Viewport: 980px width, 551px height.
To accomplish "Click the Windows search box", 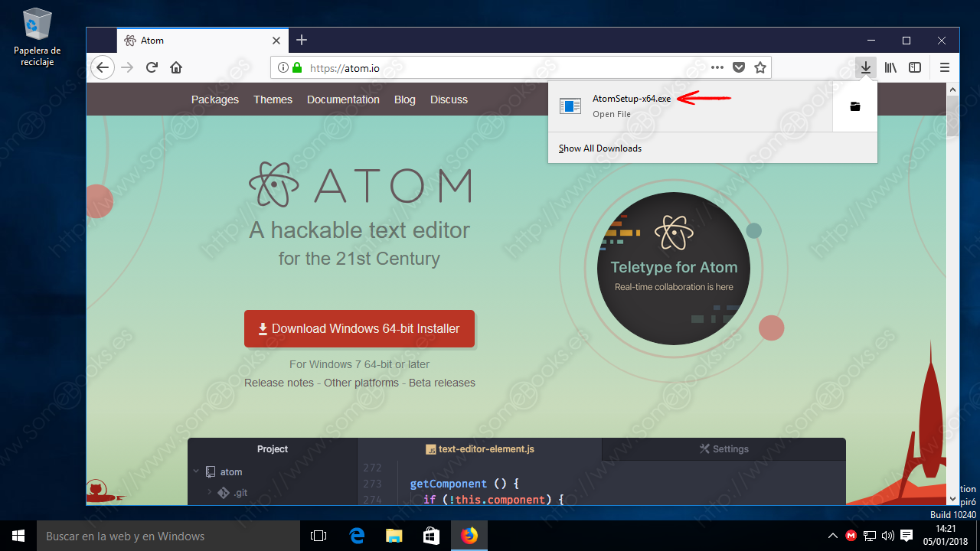I will point(168,536).
